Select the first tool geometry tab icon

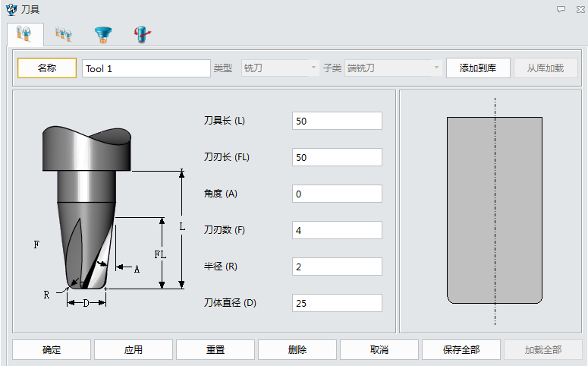tap(25, 33)
